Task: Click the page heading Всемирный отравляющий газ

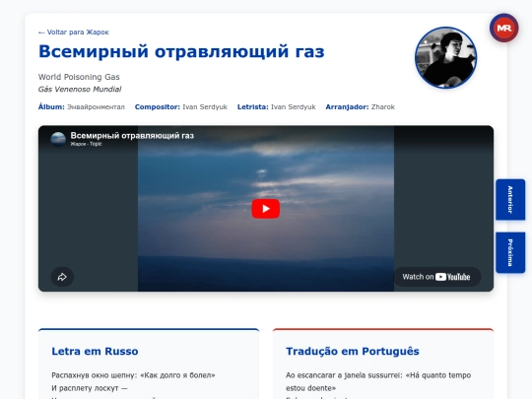Action: (181, 51)
